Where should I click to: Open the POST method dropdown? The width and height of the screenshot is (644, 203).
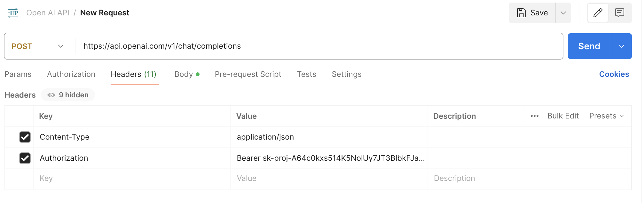tap(38, 46)
